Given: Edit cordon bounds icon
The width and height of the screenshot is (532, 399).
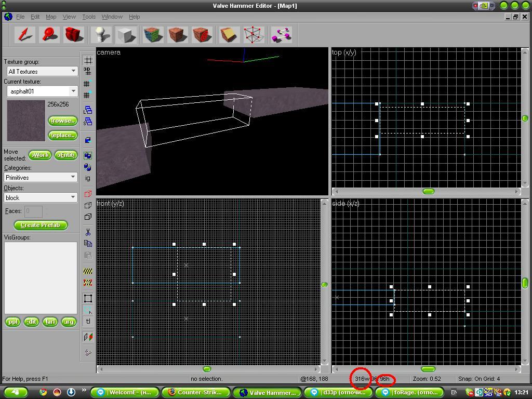Looking at the screenshot, I should [x=88, y=282].
